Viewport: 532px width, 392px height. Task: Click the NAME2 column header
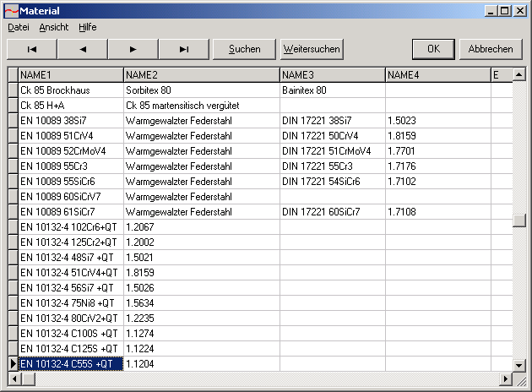[201, 75]
